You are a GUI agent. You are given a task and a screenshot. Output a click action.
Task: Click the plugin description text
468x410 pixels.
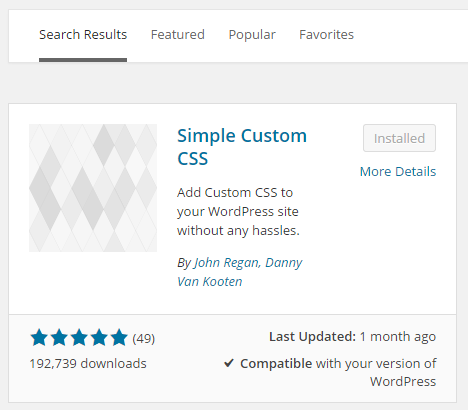238,212
